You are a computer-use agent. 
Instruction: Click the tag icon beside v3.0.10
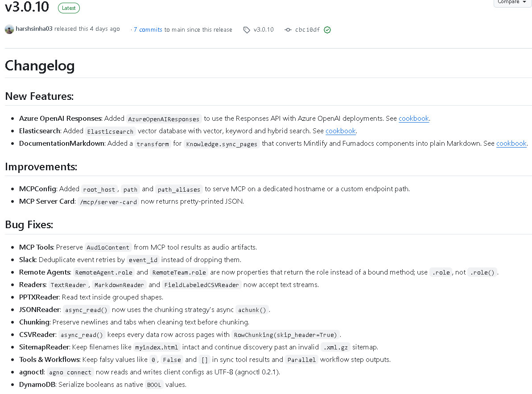click(247, 30)
